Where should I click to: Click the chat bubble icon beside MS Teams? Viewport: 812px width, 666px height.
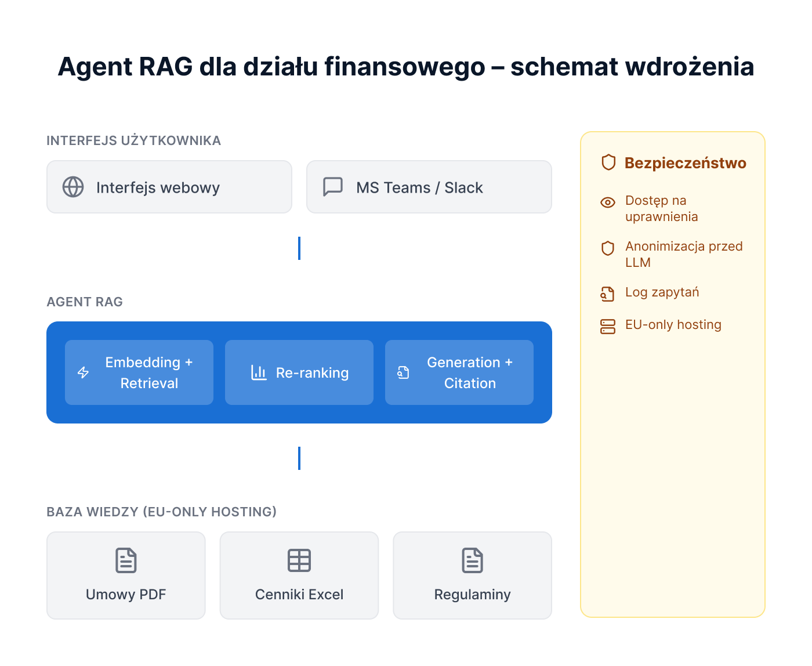[x=333, y=187]
